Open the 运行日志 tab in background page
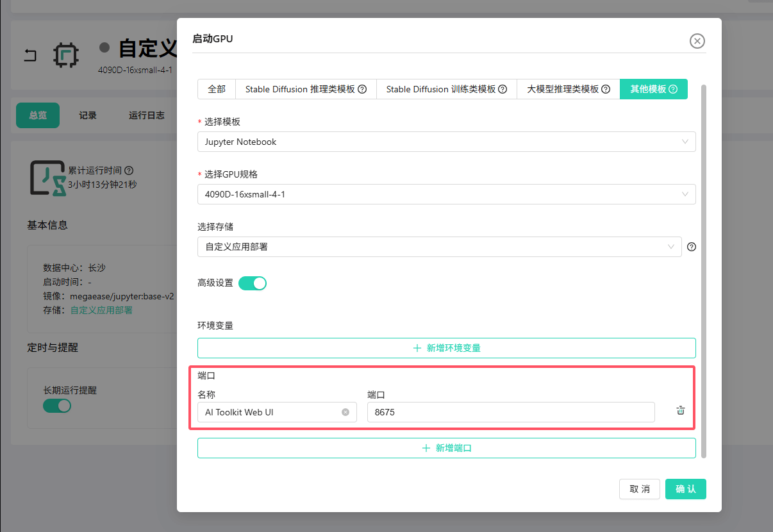The width and height of the screenshot is (773, 532). point(147,115)
